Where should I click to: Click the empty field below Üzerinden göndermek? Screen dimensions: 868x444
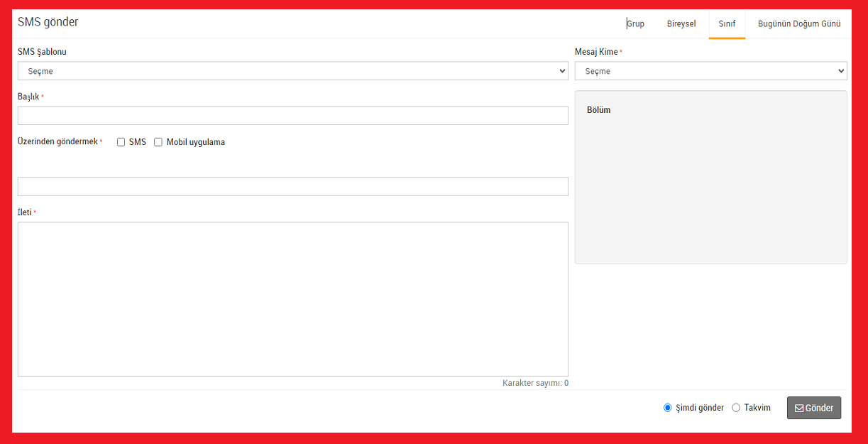coord(292,186)
